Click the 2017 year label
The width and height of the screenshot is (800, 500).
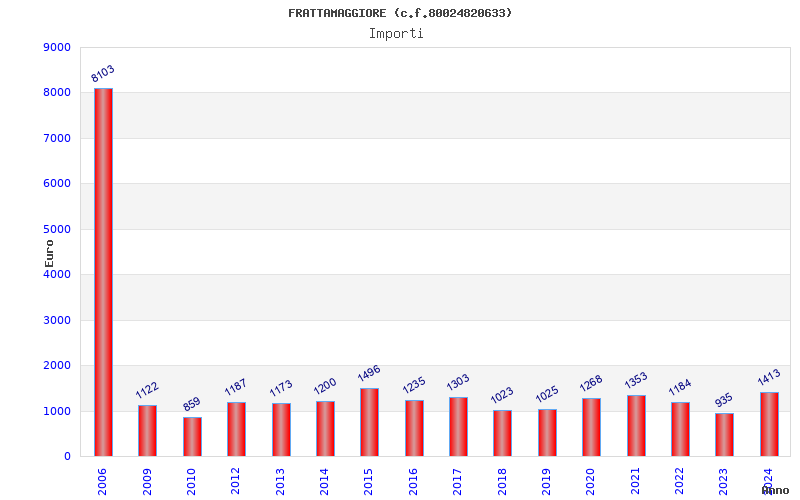[458, 482]
